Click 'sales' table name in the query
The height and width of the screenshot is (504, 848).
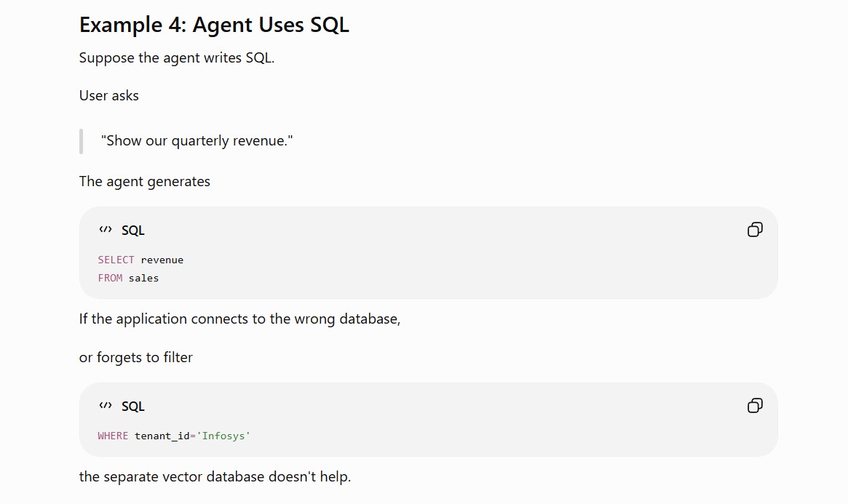click(x=144, y=279)
